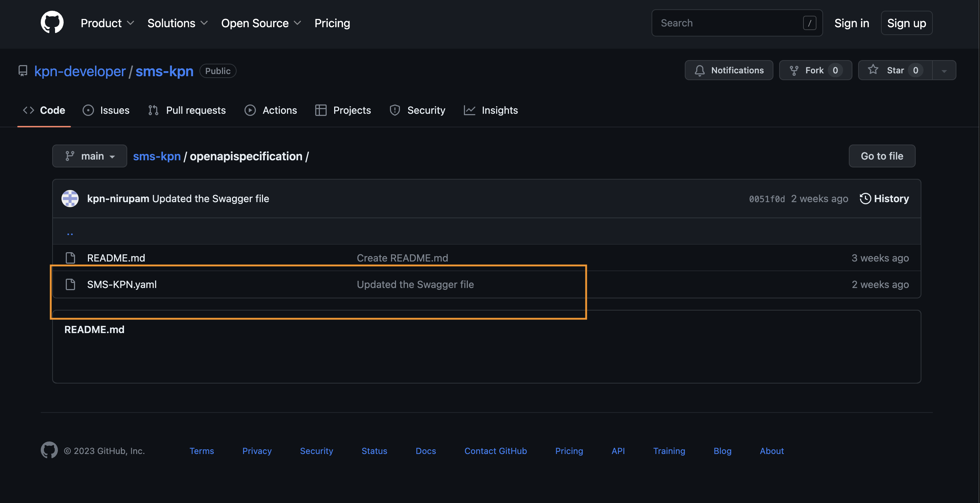Open commit hash 0051f0d
Viewport: 980px width, 503px height.
point(767,199)
